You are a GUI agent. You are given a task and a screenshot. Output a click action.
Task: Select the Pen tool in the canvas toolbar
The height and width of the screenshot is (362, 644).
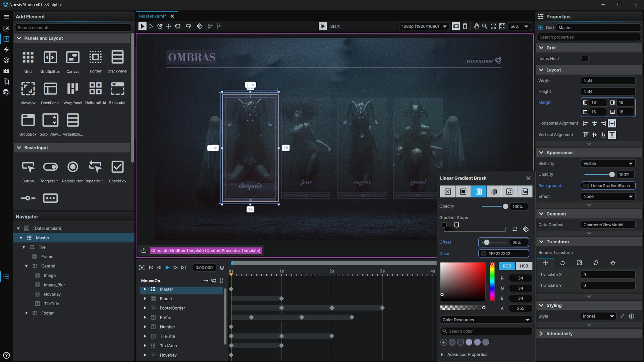(x=160, y=26)
